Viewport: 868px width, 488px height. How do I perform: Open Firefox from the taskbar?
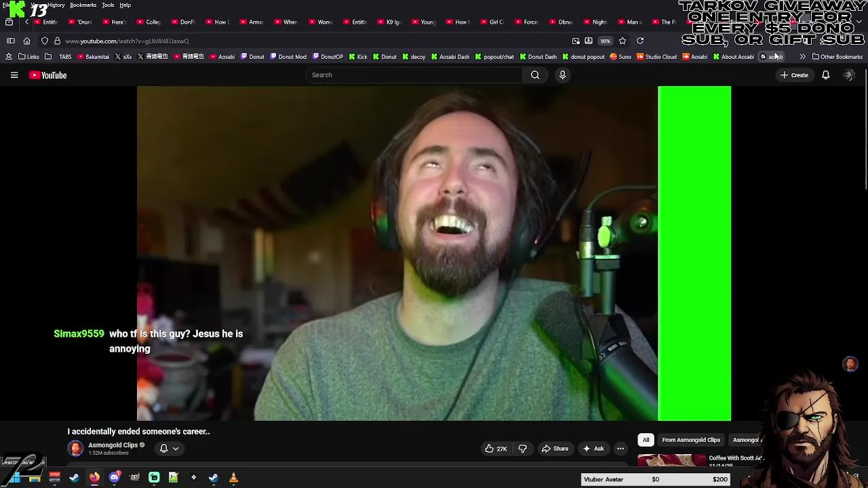point(94,478)
